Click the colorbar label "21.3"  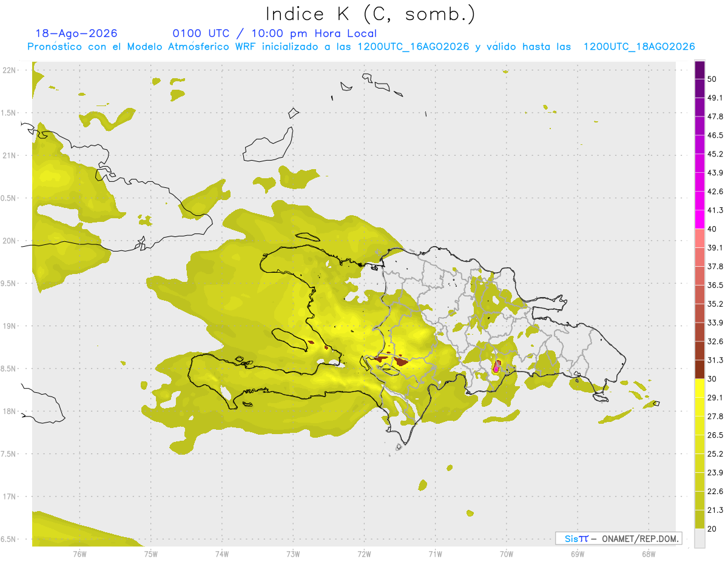coord(715,510)
